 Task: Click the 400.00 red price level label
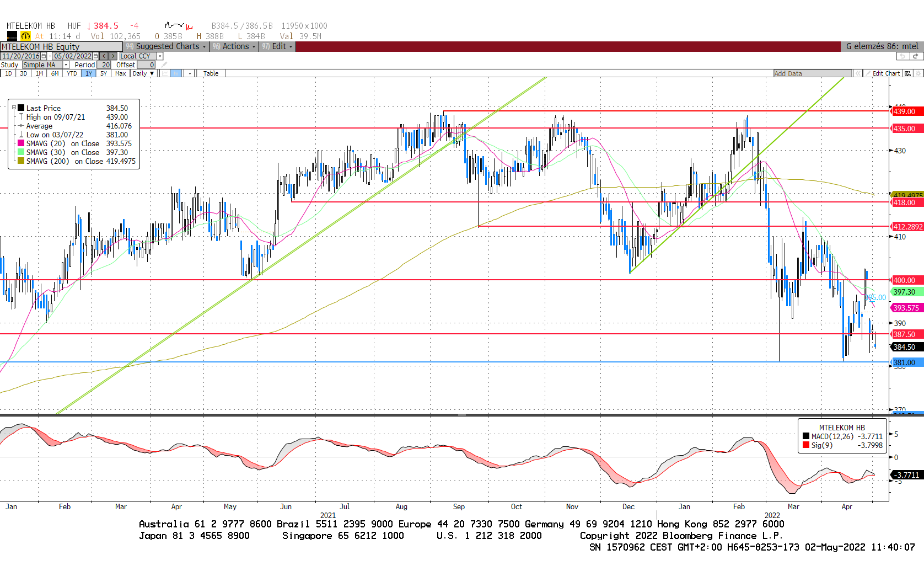pos(907,280)
